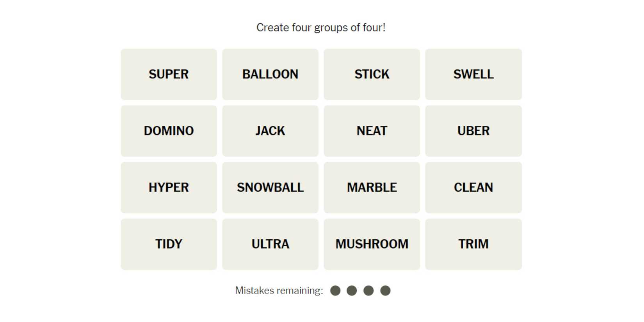The image size is (644, 322).
Task: Choose the SWELL tile
Action: (473, 74)
